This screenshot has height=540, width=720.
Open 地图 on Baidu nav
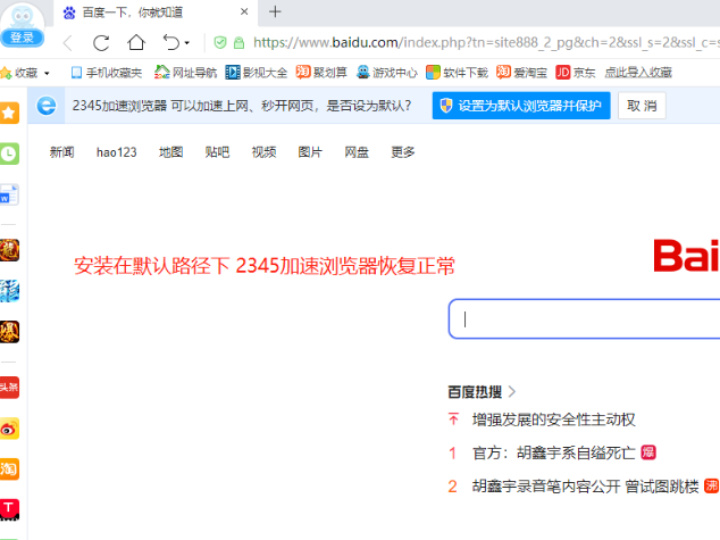click(171, 152)
